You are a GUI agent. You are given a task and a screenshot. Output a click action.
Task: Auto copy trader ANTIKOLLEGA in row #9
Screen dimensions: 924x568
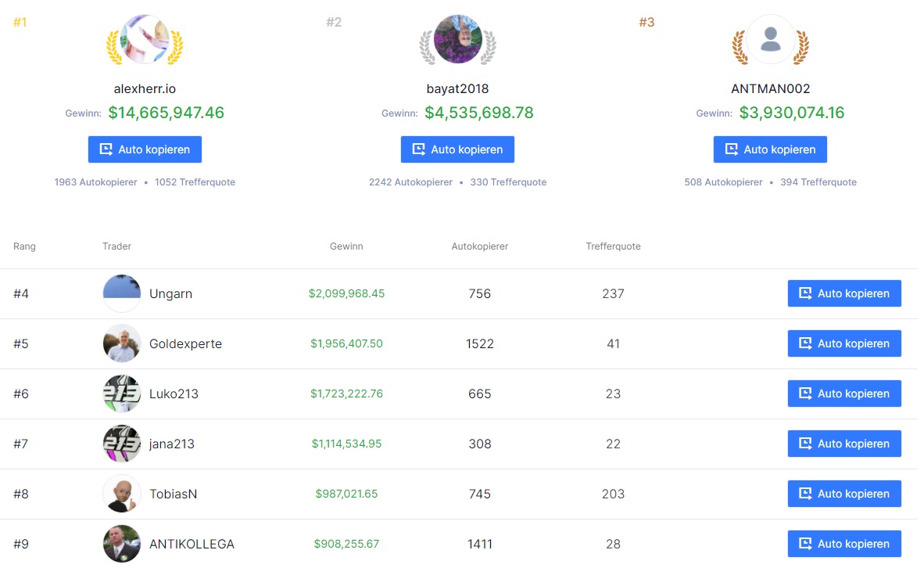(844, 544)
